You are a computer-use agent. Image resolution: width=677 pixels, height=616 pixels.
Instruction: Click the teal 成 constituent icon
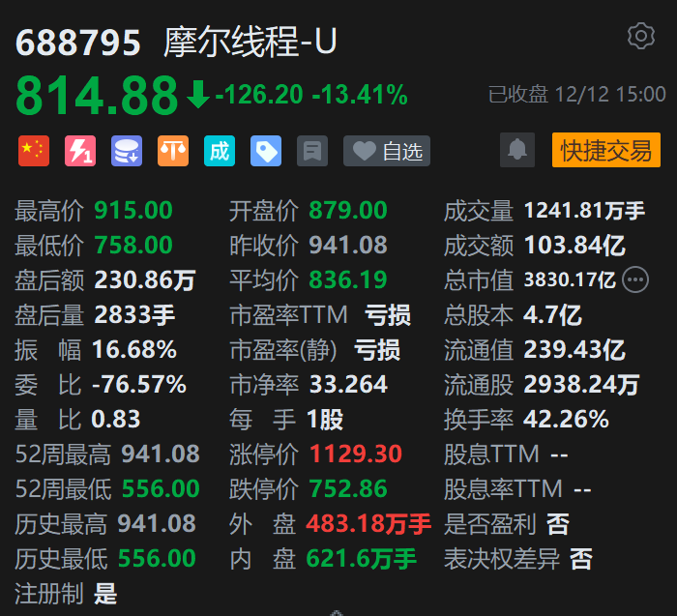220,151
